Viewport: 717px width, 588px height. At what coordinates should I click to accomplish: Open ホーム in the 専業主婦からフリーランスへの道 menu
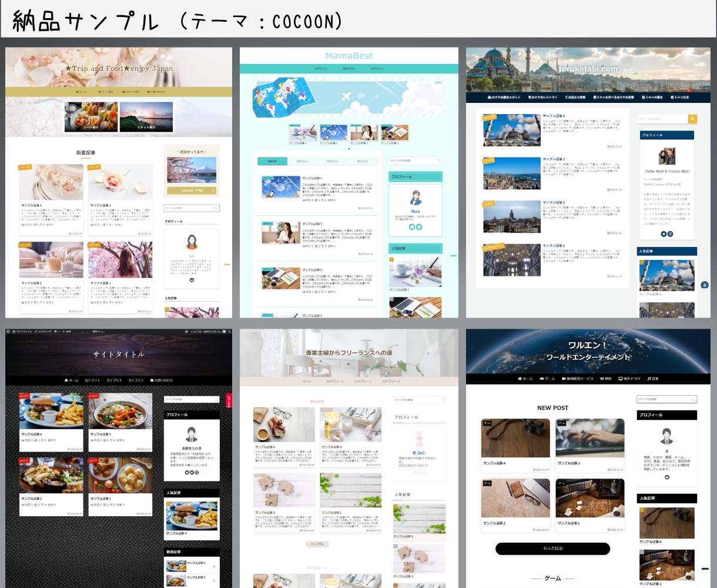pyautogui.click(x=307, y=382)
